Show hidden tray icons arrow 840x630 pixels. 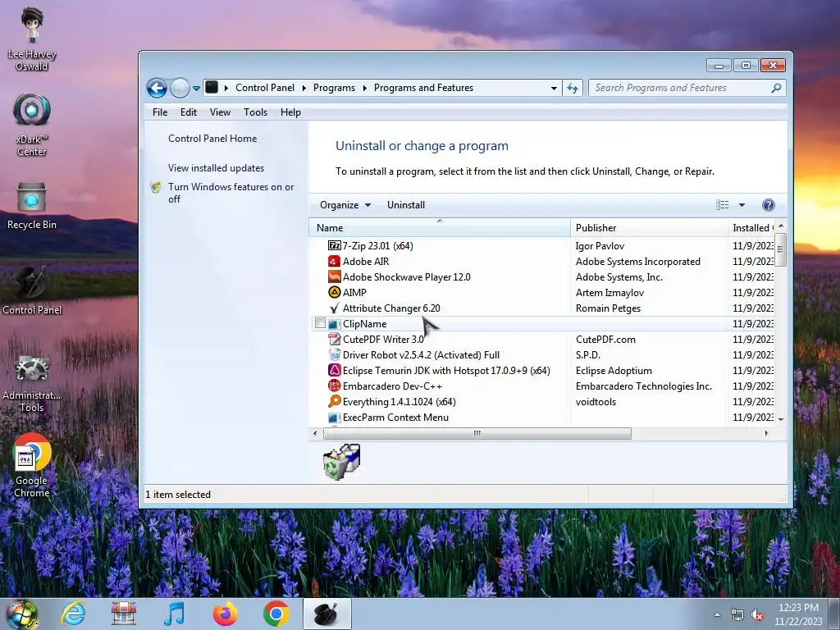pos(717,615)
